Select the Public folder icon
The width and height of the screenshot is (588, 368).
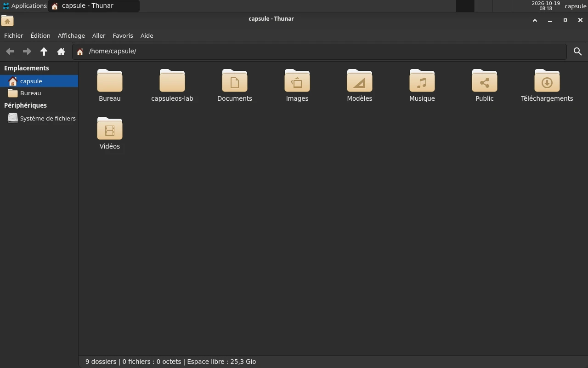pyautogui.click(x=485, y=80)
